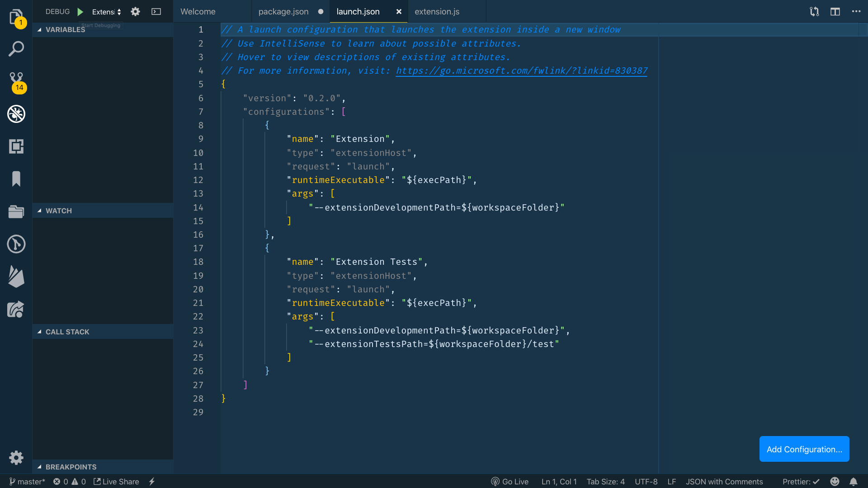868x488 pixels.
Task: Close the launch.json tab
Action: 399,12
